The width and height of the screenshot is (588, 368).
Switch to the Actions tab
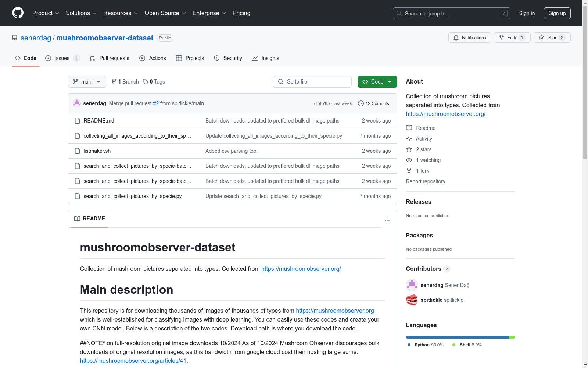tap(153, 58)
